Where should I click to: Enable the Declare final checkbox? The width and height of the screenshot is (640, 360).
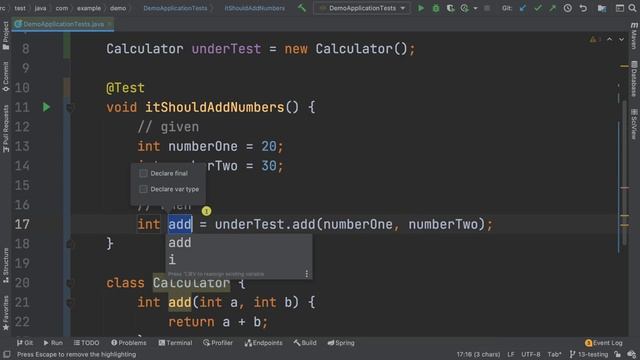(143, 173)
